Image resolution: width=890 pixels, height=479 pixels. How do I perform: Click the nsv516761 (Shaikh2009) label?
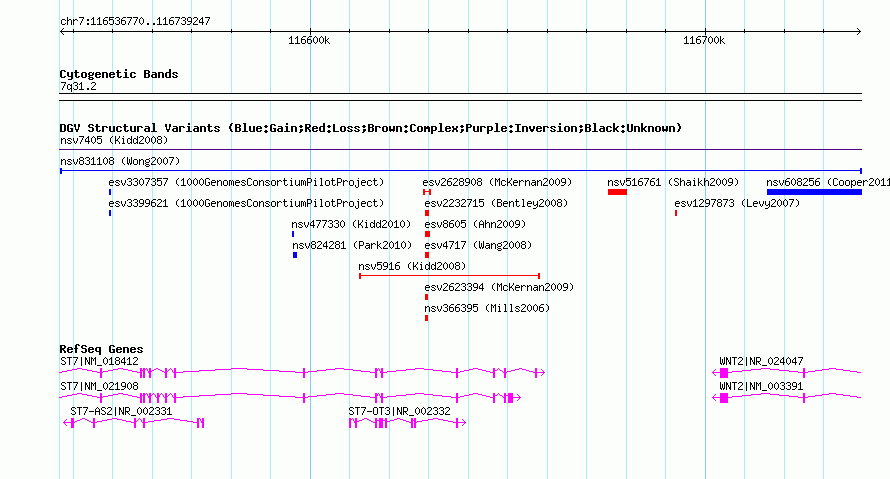pos(673,182)
